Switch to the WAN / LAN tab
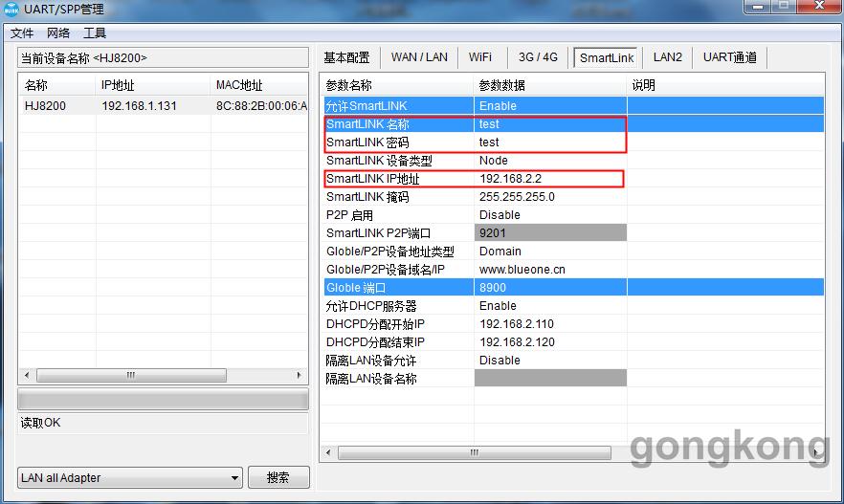 coord(419,57)
